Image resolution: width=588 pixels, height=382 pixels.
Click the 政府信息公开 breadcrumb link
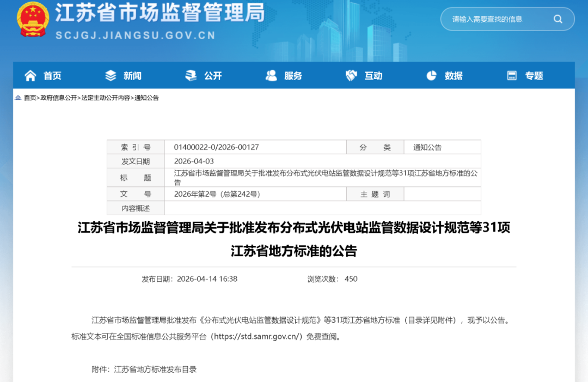click(58, 98)
